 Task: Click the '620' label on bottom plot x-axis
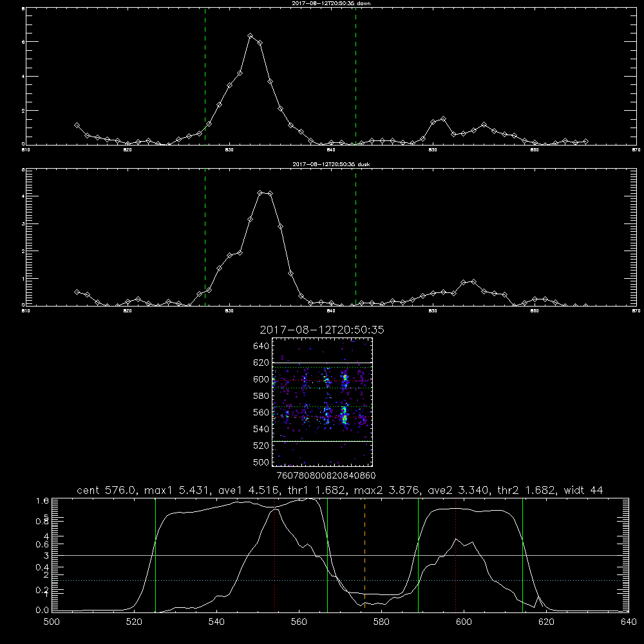click(x=546, y=622)
